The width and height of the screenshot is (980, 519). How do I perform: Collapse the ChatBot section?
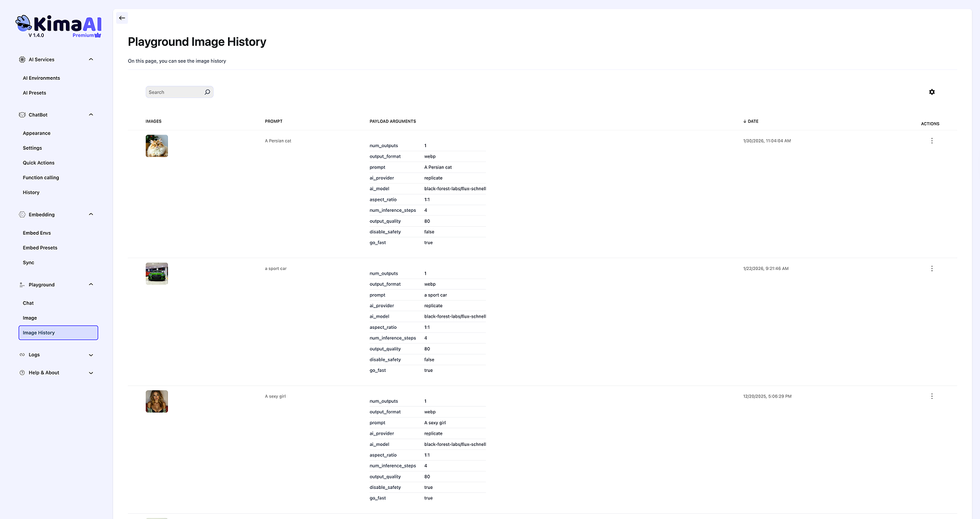91,115
